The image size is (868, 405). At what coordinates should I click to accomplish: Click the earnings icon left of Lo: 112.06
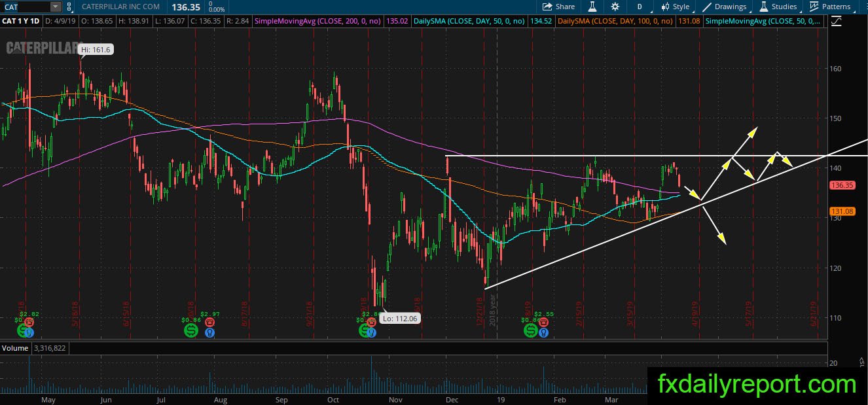pyautogui.click(x=372, y=323)
